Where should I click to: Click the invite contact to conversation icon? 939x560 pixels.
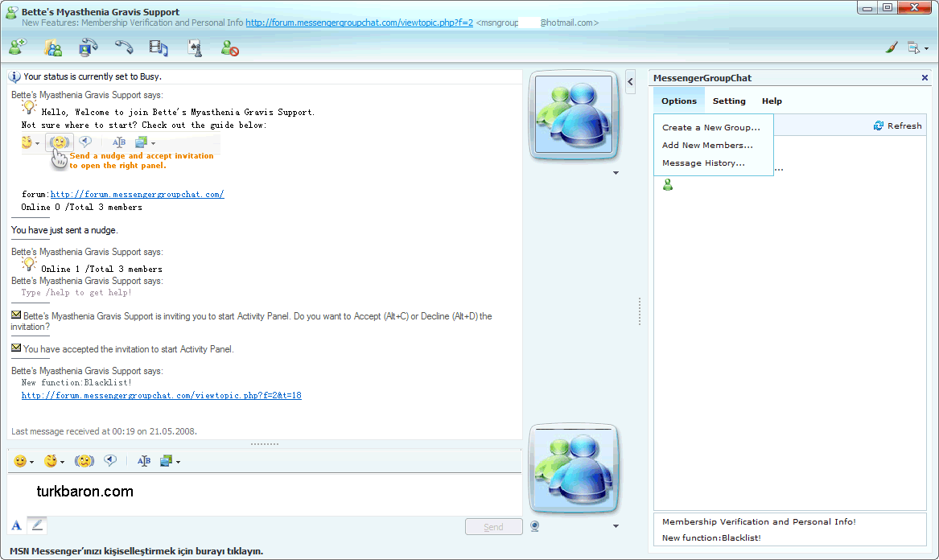coord(17,48)
